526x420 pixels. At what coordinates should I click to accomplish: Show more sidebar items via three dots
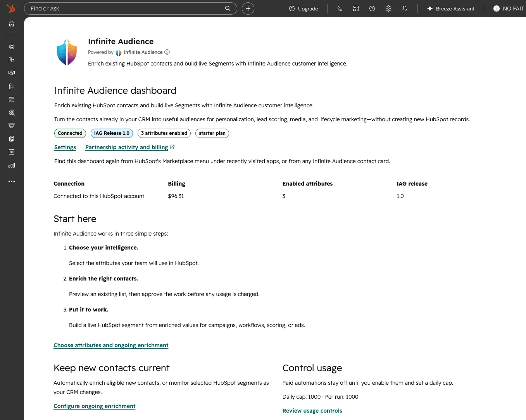(12, 181)
